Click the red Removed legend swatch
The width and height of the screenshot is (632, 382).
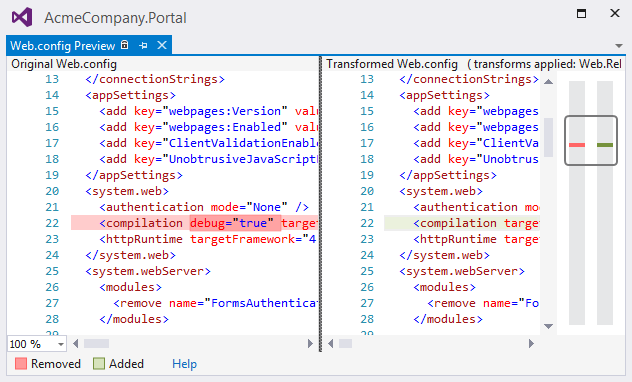point(21,363)
